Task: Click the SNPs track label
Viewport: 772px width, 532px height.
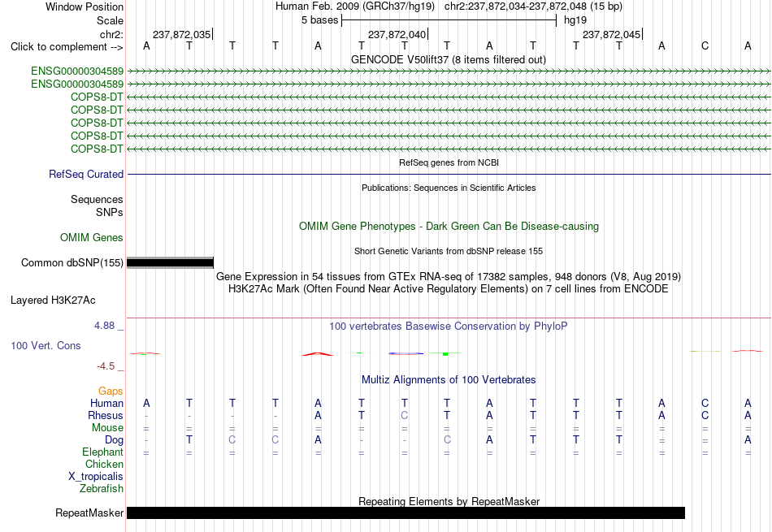Action: tap(110, 212)
